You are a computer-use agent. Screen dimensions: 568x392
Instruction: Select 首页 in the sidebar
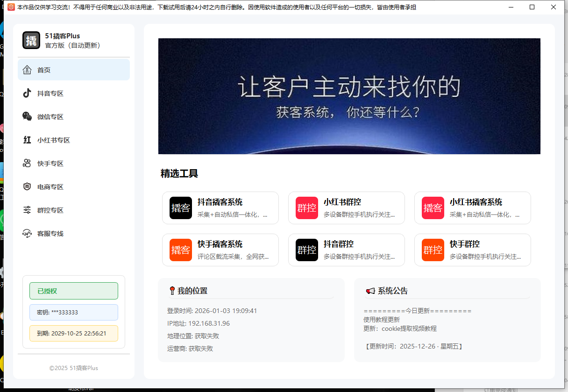pos(74,70)
